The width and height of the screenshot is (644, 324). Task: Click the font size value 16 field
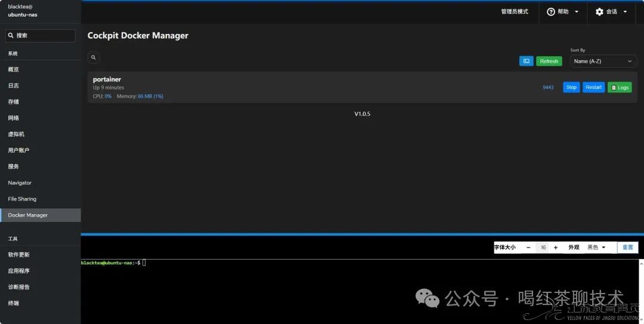point(543,248)
